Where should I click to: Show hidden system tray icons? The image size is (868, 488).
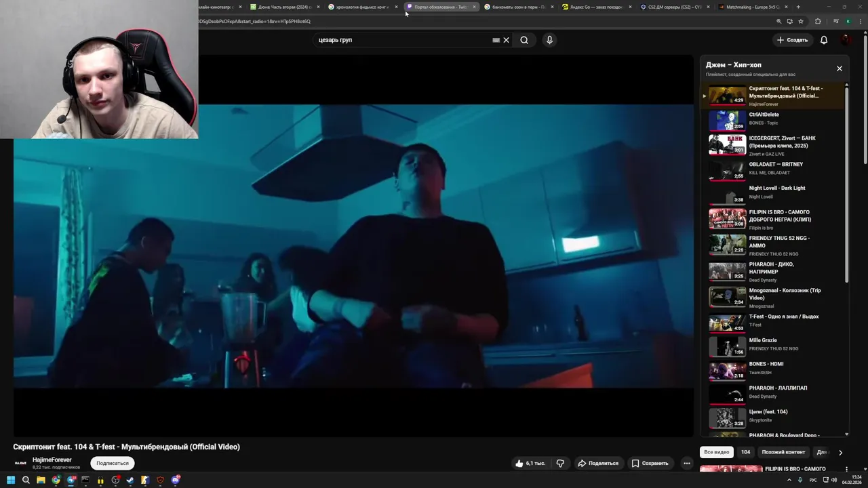coord(789,480)
